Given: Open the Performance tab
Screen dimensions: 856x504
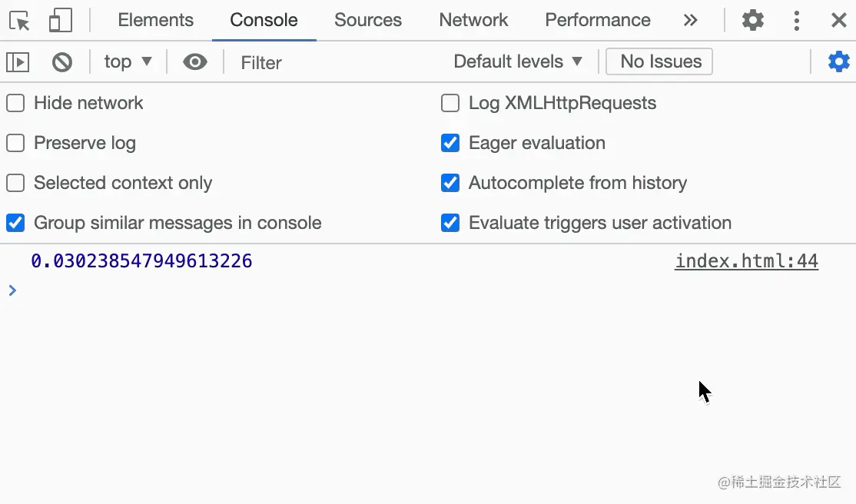Looking at the screenshot, I should pos(598,20).
